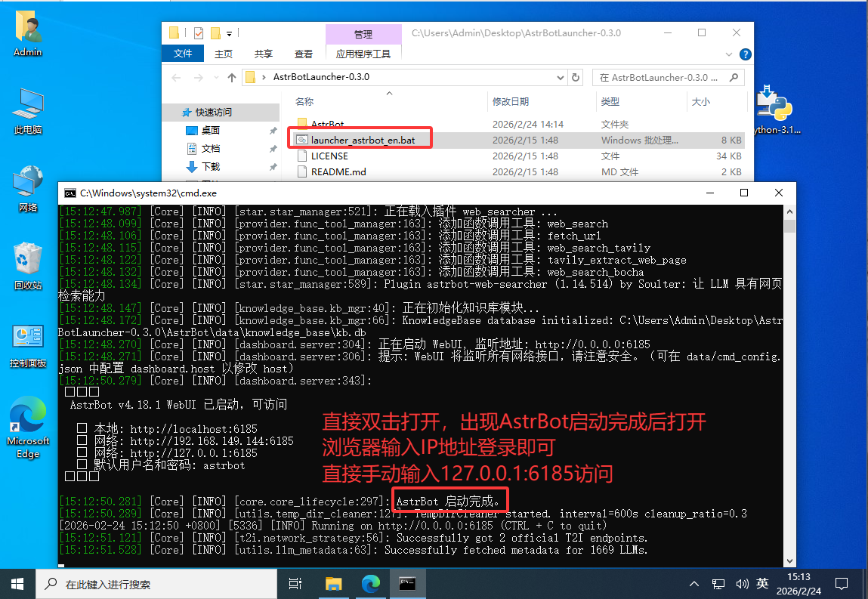
Task: Sort files by the 大小 column header
Action: [701, 101]
